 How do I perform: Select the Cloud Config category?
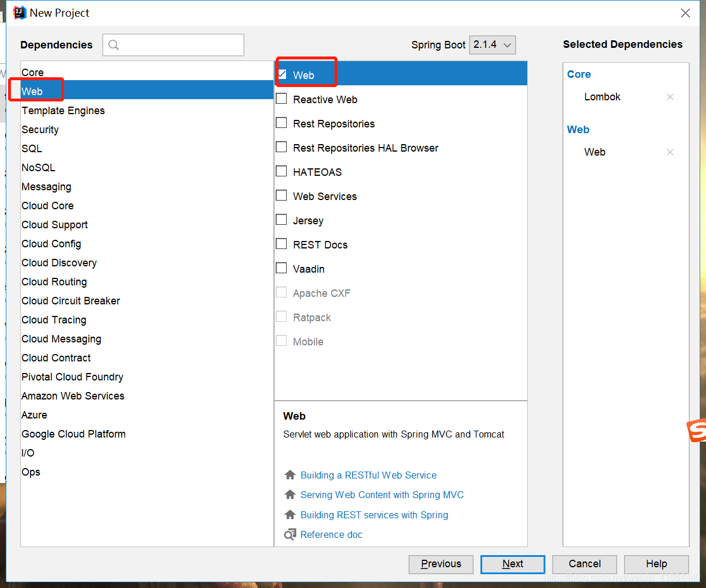coord(147,243)
